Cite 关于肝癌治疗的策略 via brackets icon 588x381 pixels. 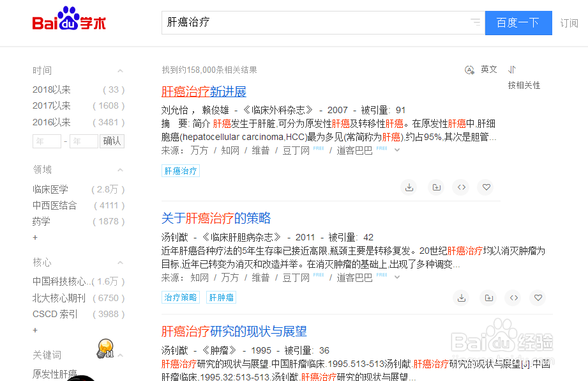[x=514, y=298]
